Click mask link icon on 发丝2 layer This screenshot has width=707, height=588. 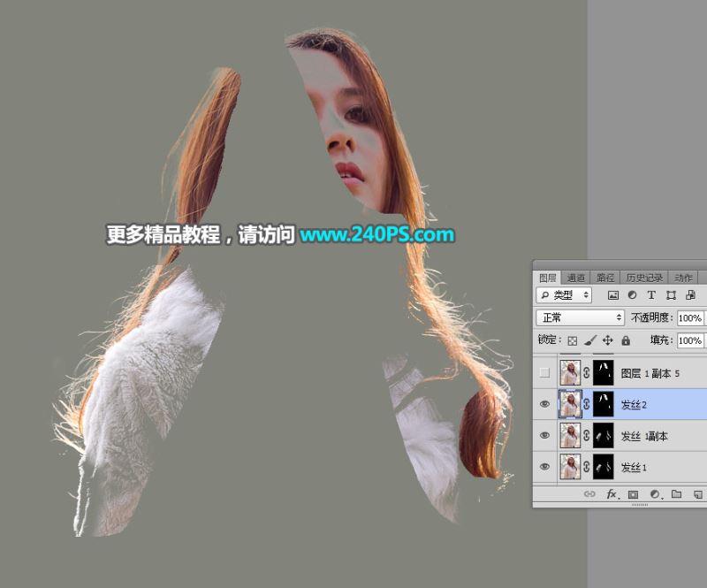(586, 404)
